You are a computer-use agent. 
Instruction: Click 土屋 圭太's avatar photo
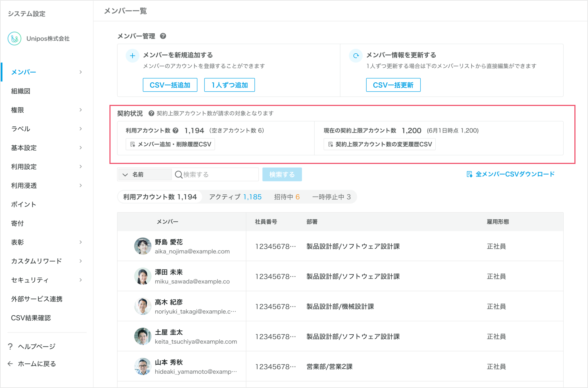tap(143, 336)
